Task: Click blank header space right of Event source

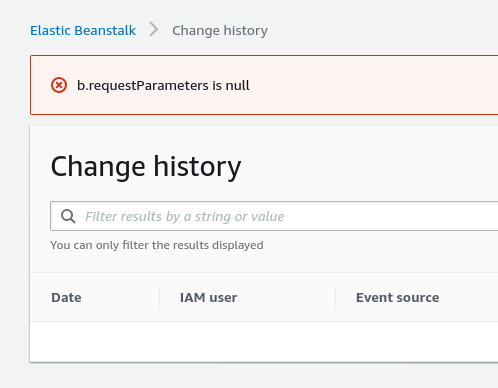Action: [470, 297]
